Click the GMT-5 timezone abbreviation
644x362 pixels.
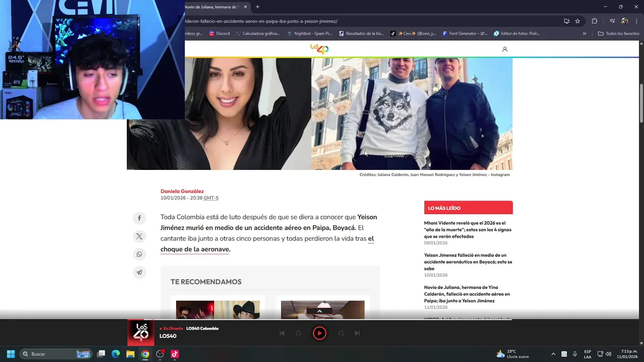coord(211,198)
